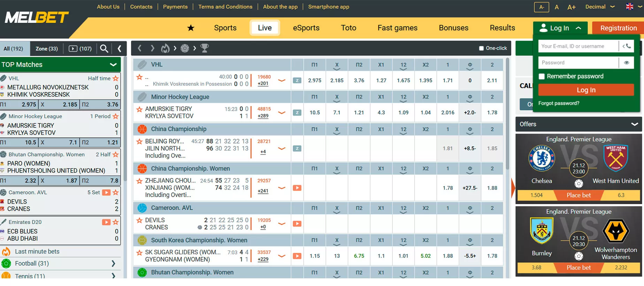Screen dimensions: 644x286
Task: Play live video for SK Sugar Gliders
Action: point(297,256)
